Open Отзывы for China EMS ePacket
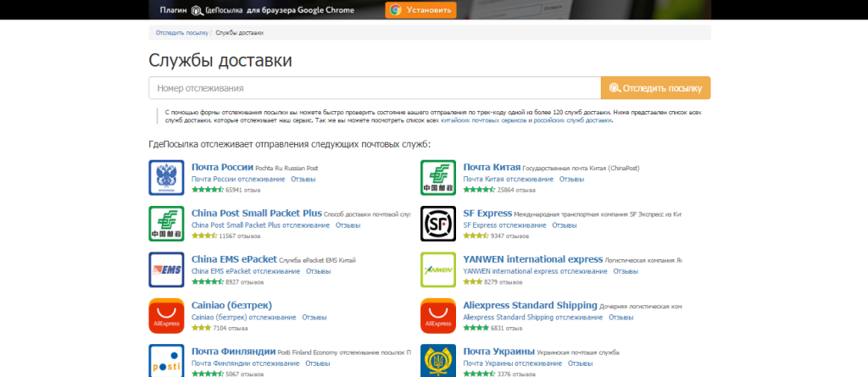Viewport: 868px width, 377px height. pos(319,271)
